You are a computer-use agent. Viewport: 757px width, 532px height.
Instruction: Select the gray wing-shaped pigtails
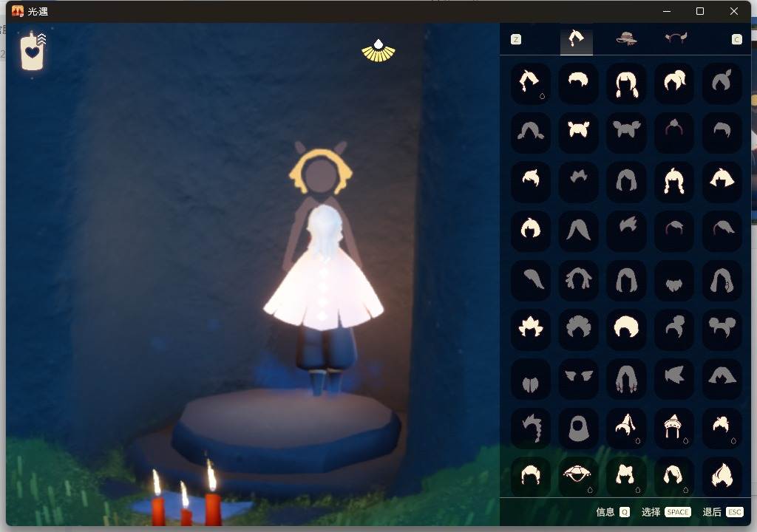[578, 378]
